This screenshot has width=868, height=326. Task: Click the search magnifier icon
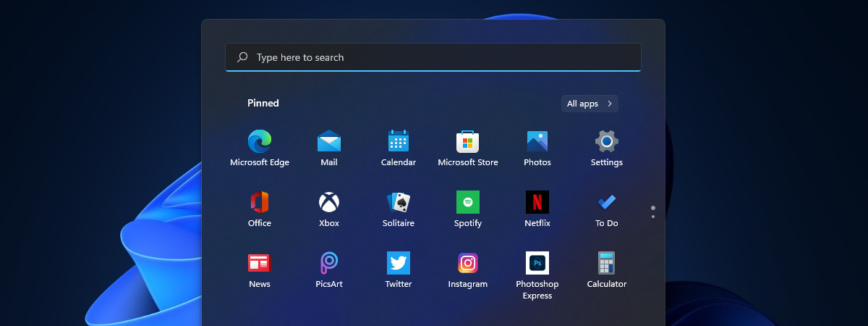243,57
